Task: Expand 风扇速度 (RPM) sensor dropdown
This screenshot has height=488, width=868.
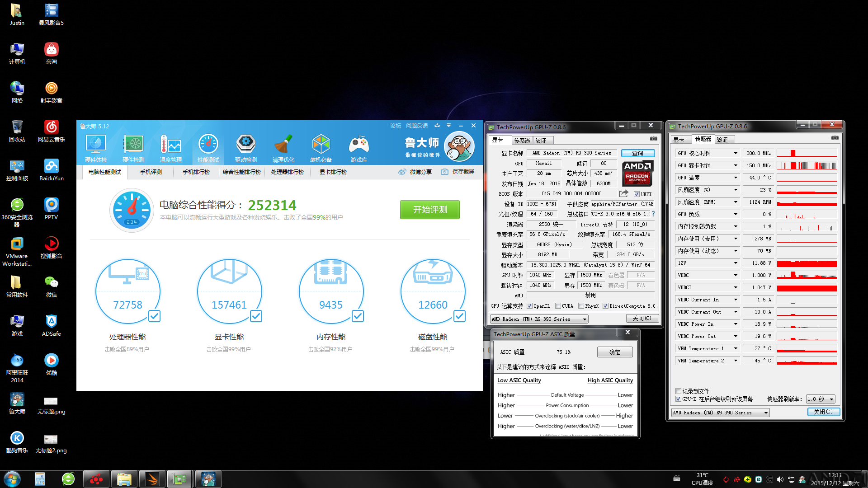Action: 736,202
